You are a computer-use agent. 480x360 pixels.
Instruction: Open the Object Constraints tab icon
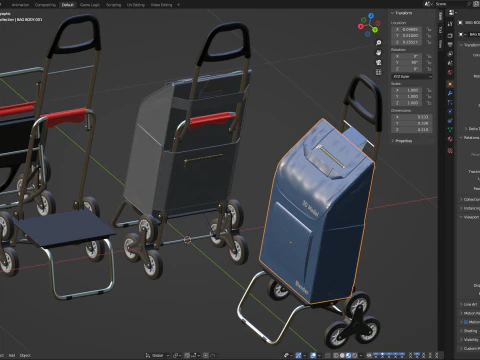[x=450, y=120]
